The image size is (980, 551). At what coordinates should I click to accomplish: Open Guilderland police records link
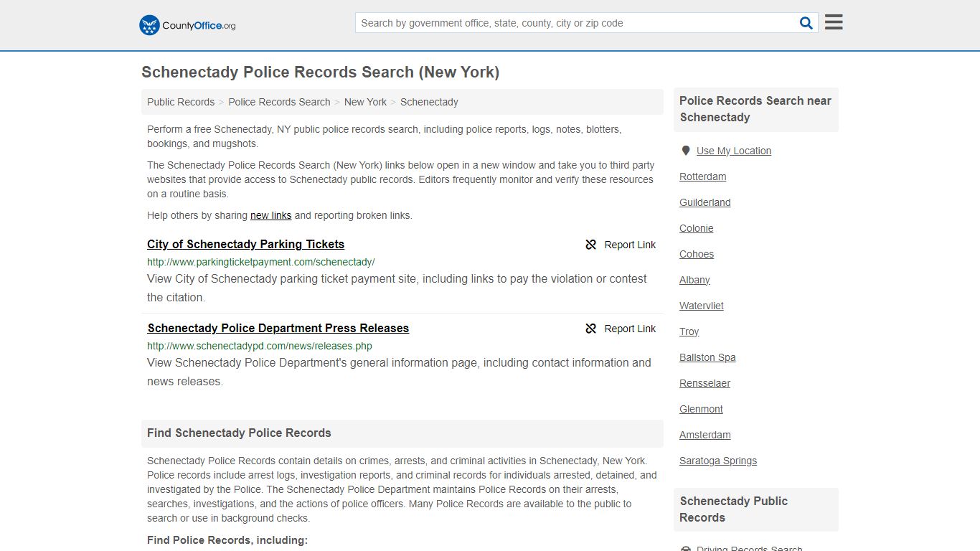pyautogui.click(x=705, y=202)
